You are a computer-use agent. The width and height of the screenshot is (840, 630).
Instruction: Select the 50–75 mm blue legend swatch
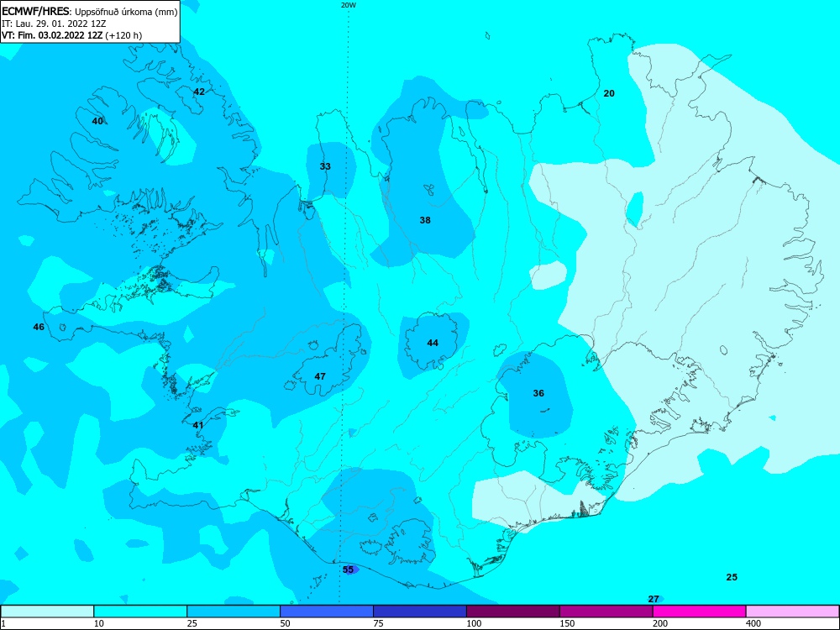(x=327, y=612)
